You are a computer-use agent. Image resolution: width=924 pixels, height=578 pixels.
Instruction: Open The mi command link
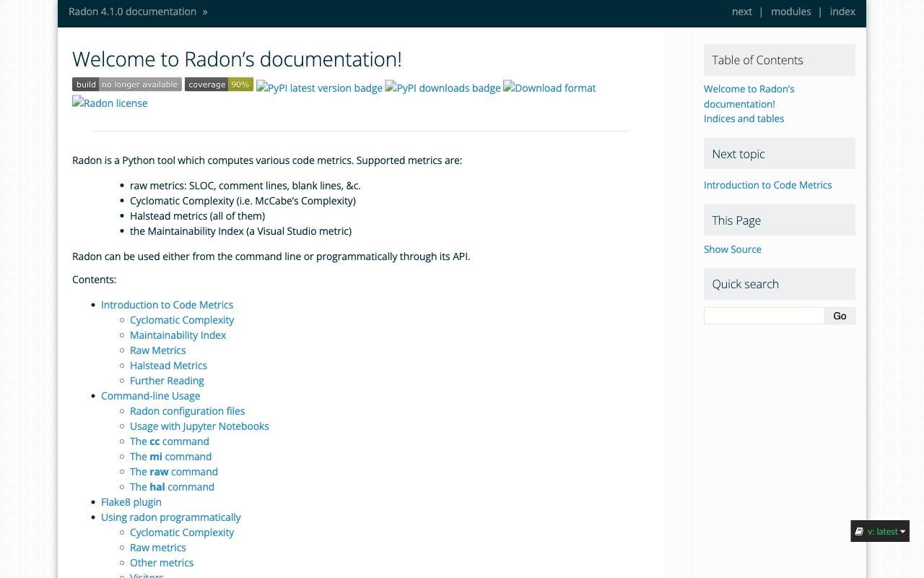click(x=170, y=457)
